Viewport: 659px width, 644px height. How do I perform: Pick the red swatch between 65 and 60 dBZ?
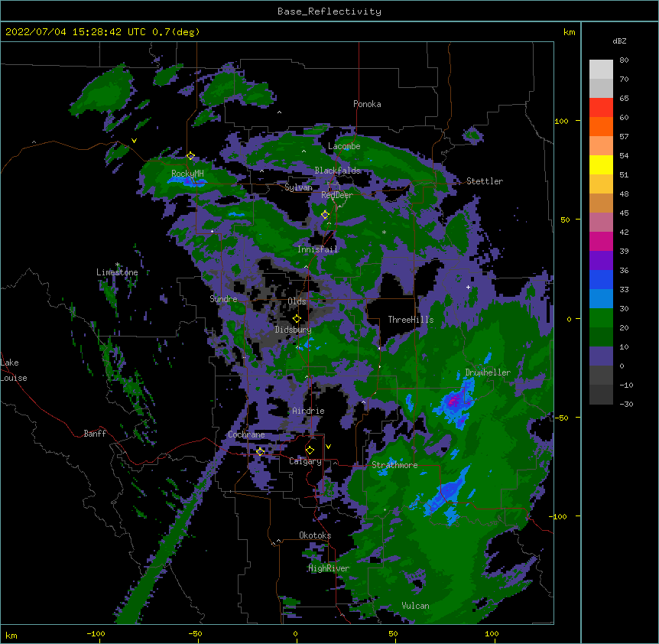601,107
